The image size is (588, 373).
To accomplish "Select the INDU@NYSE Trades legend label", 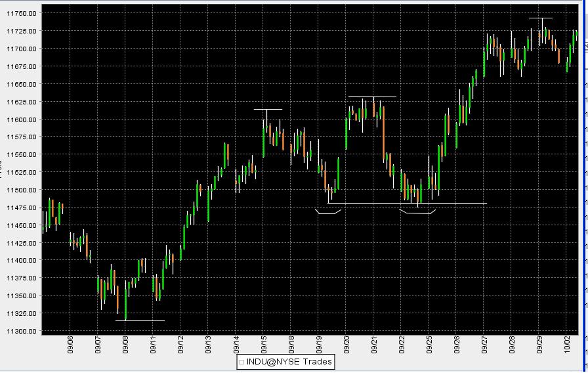I will [x=289, y=362].
